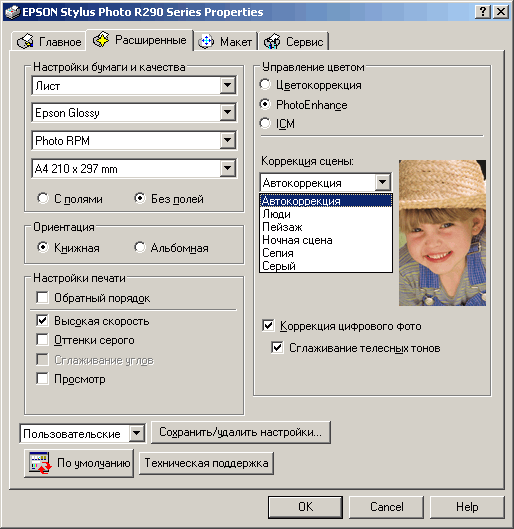The width and height of the screenshot is (514, 529).
Task: Select Люди in the scene list
Action: tap(326, 214)
